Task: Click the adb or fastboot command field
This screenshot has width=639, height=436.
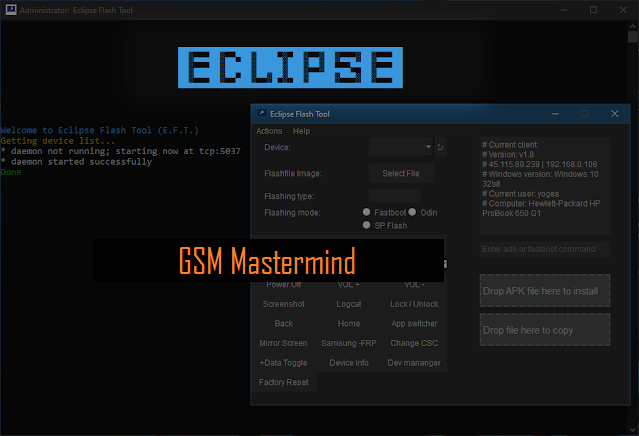Action: tap(545, 249)
